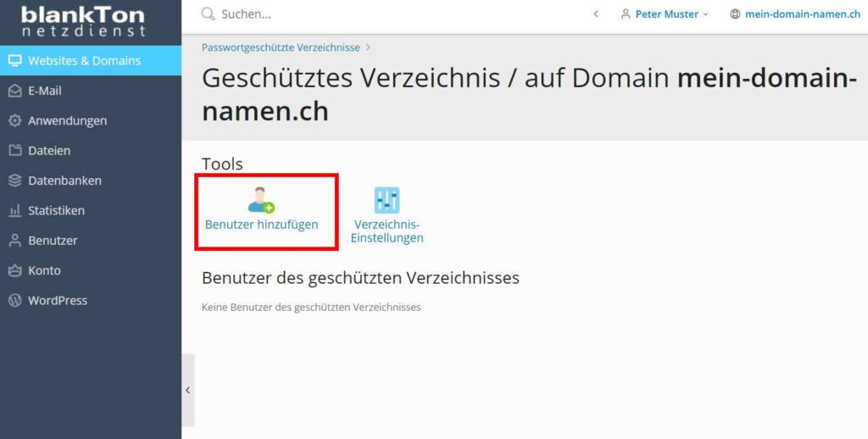Click the Datenbanken stack icon in sidebar
Viewport: 868px width, 439px height.
tap(14, 181)
